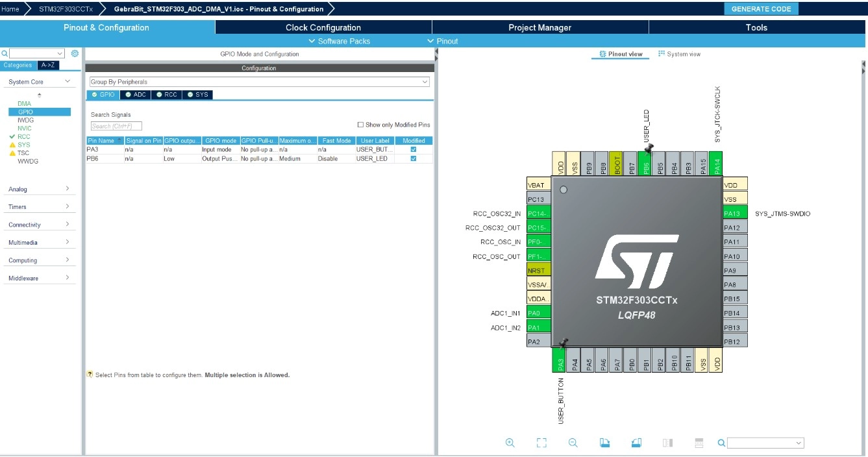Zoom in on the pinout view

(x=510, y=443)
